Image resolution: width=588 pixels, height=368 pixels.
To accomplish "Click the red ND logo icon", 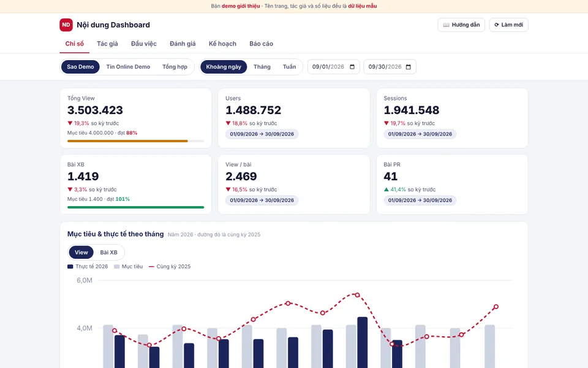I will tap(66, 25).
